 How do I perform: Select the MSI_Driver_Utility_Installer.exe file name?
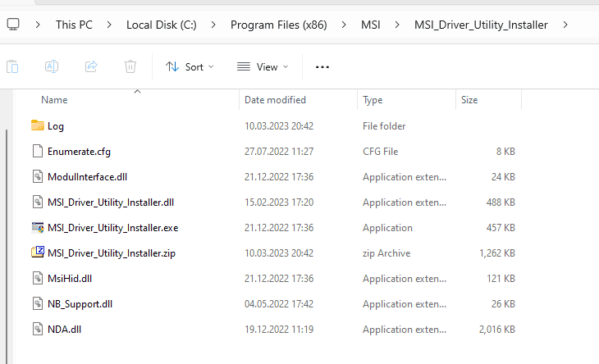click(x=112, y=228)
